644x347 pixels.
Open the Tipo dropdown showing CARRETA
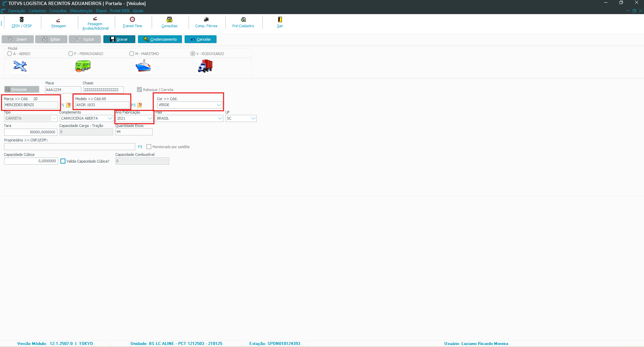[x=54, y=118]
